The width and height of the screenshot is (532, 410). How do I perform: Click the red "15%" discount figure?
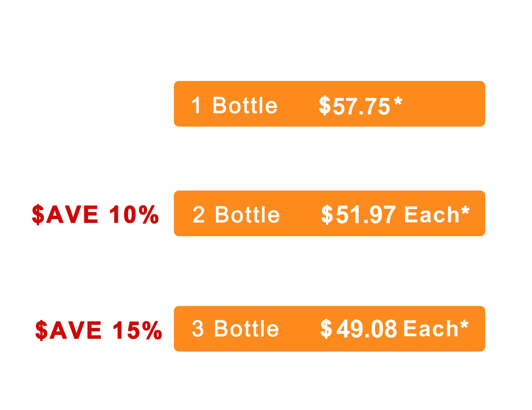tap(137, 330)
